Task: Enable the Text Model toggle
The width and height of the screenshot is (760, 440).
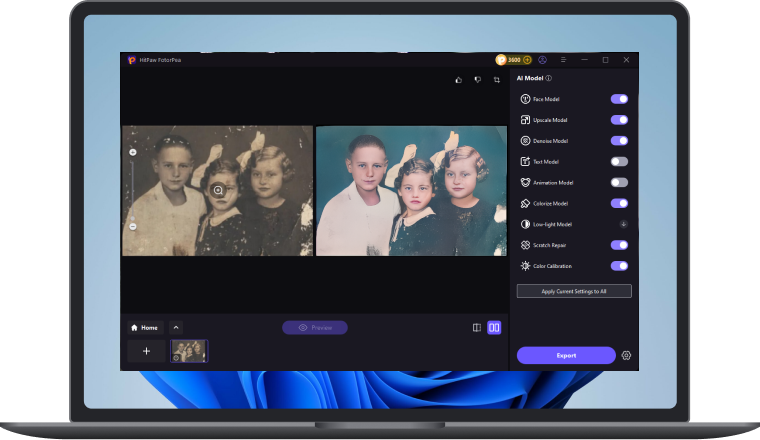Action: pyautogui.click(x=619, y=161)
